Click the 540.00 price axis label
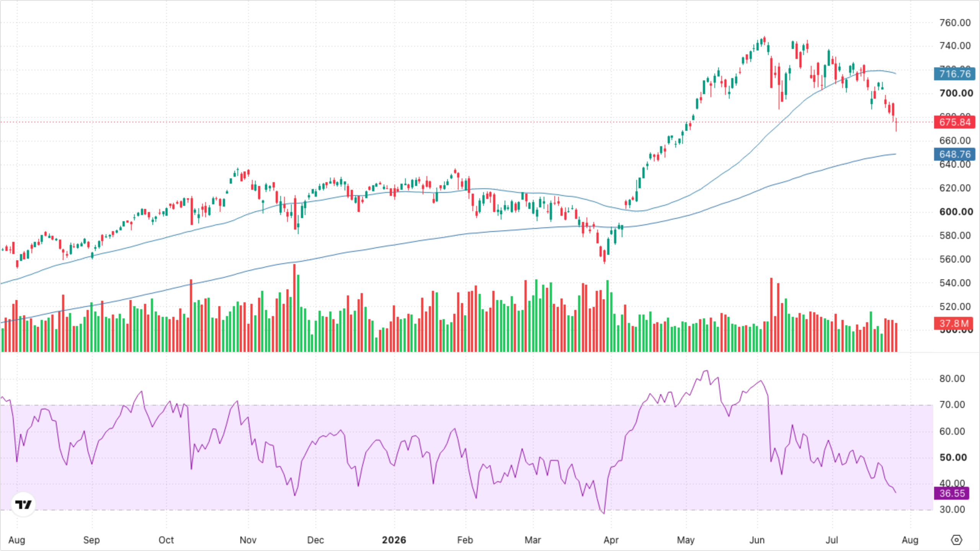Screen dimensions: 980x551 coord(955,283)
